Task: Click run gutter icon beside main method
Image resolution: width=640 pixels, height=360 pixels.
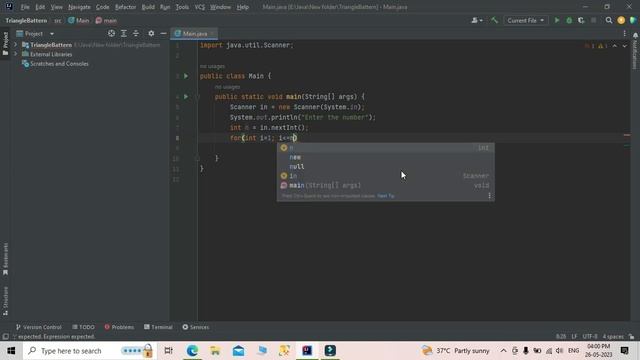Action: coord(186,97)
